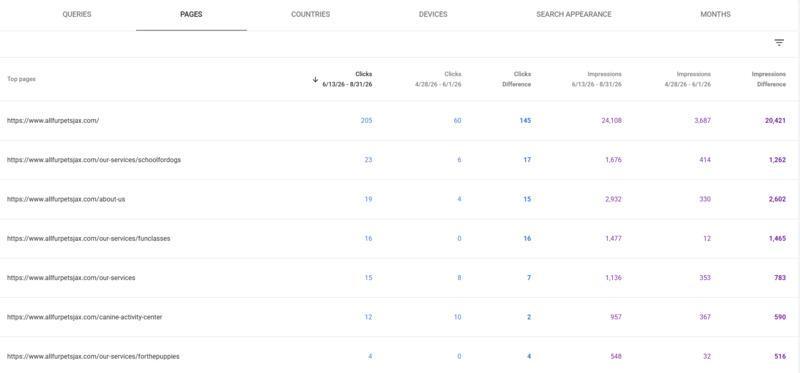Screen dimensions: 800x373
Task: Click the 19 clicks value for about-us
Action: pyautogui.click(x=368, y=199)
